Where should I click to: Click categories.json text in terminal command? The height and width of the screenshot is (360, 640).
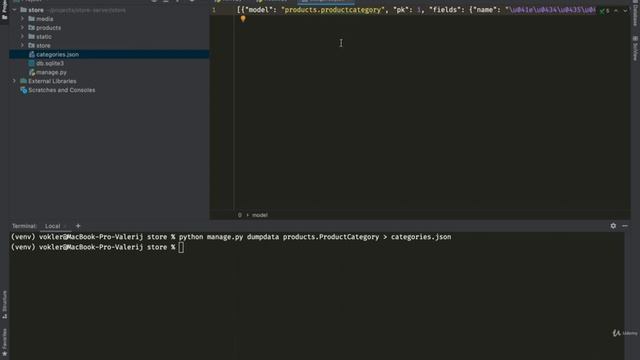(x=421, y=237)
